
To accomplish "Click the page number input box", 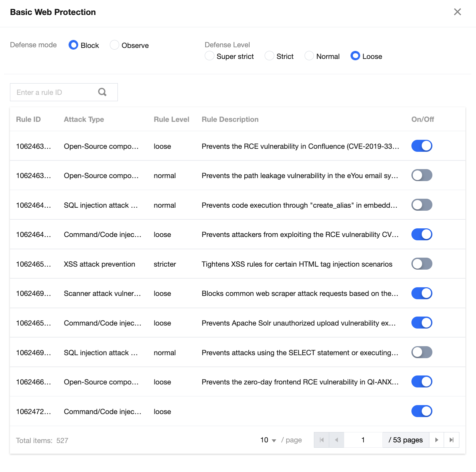I will tap(363, 440).
